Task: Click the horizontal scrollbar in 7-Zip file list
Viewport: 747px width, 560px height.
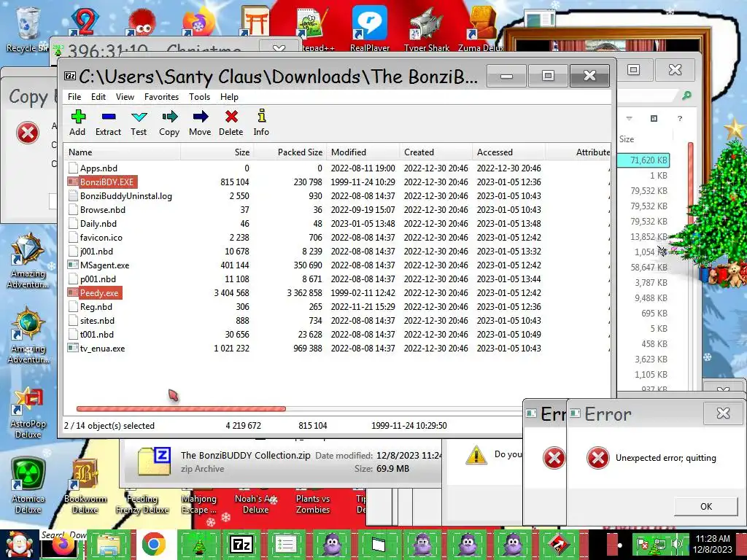Action: pyautogui.click(x=181, y=408)
